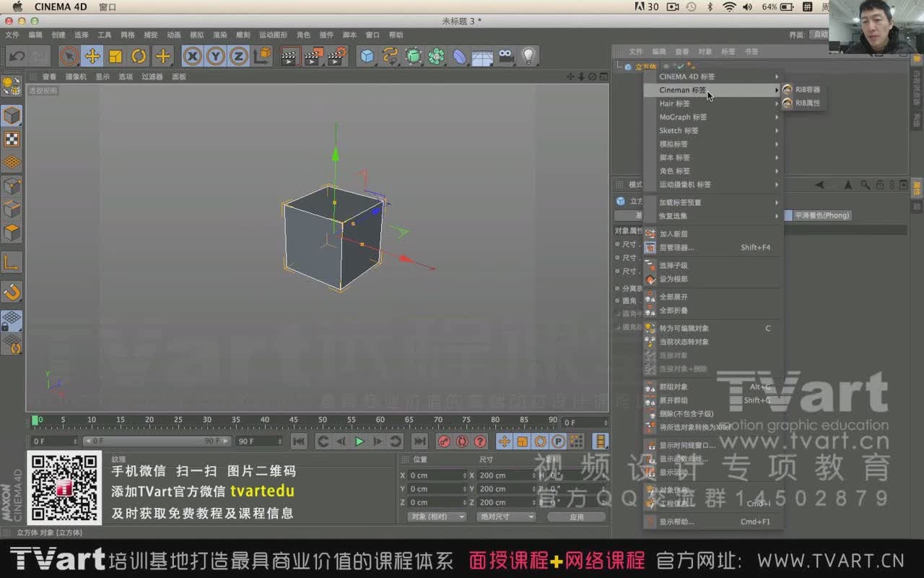
Task: Click the record keyframe red button
Action: 445,441
